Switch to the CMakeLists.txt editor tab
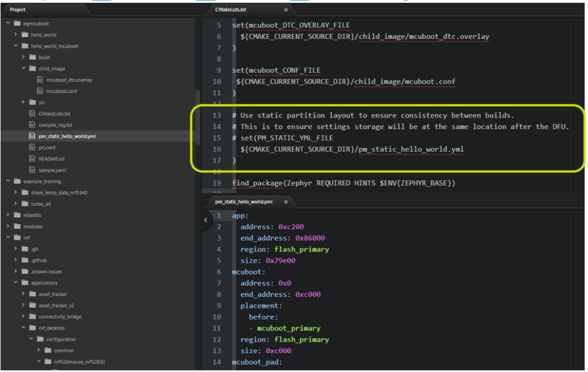Screen dimensions: 588x372 coord(230,10)
